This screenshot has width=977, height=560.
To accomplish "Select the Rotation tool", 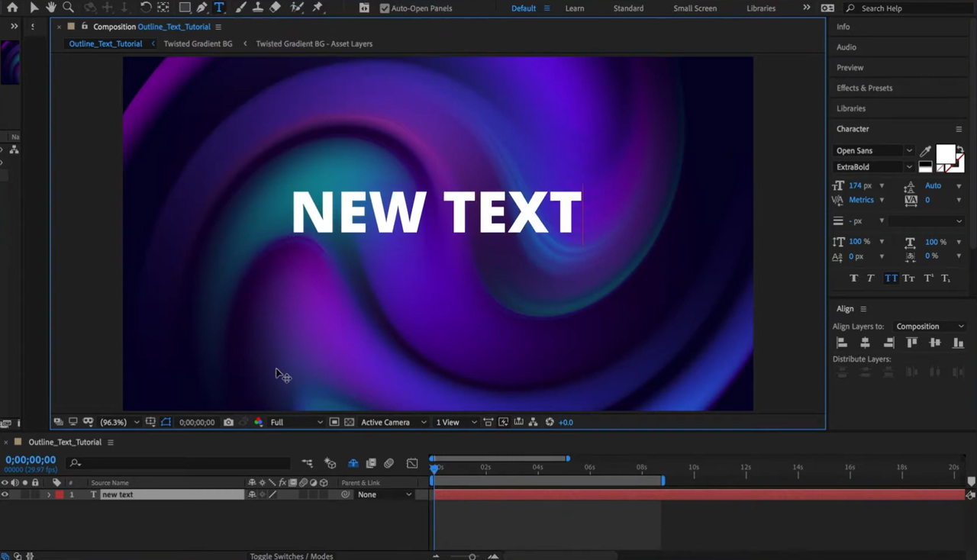I will [145, 8].
